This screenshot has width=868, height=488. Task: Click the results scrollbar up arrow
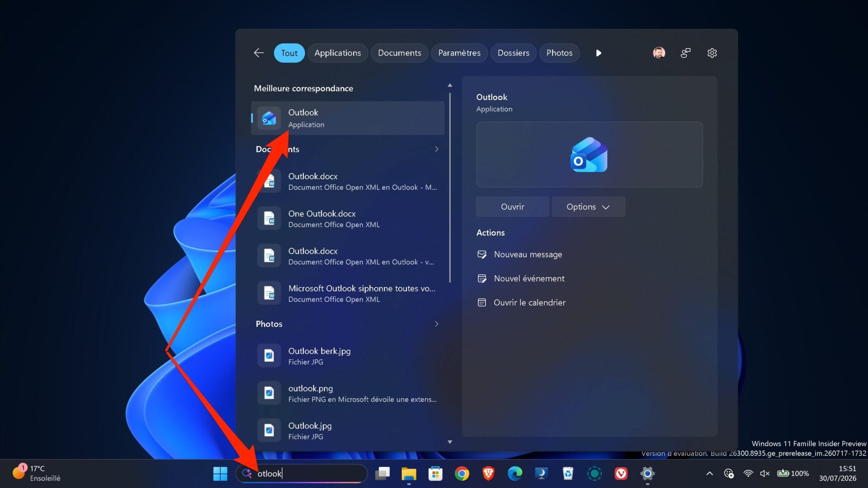(x=450, y=85)
